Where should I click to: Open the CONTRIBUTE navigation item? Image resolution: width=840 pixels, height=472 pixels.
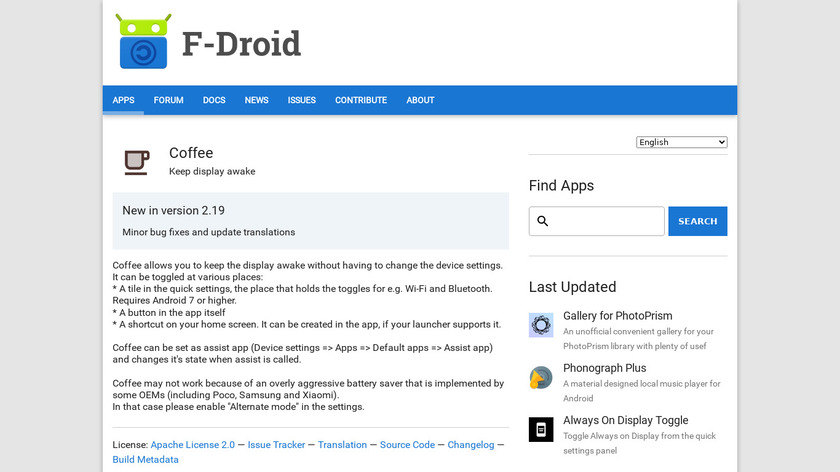(x=361, y=100)
